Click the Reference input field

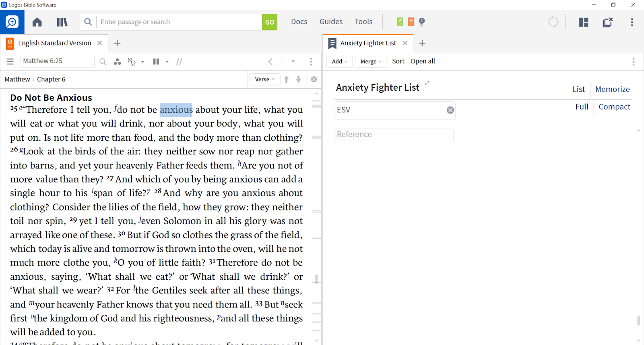[394, 135]
